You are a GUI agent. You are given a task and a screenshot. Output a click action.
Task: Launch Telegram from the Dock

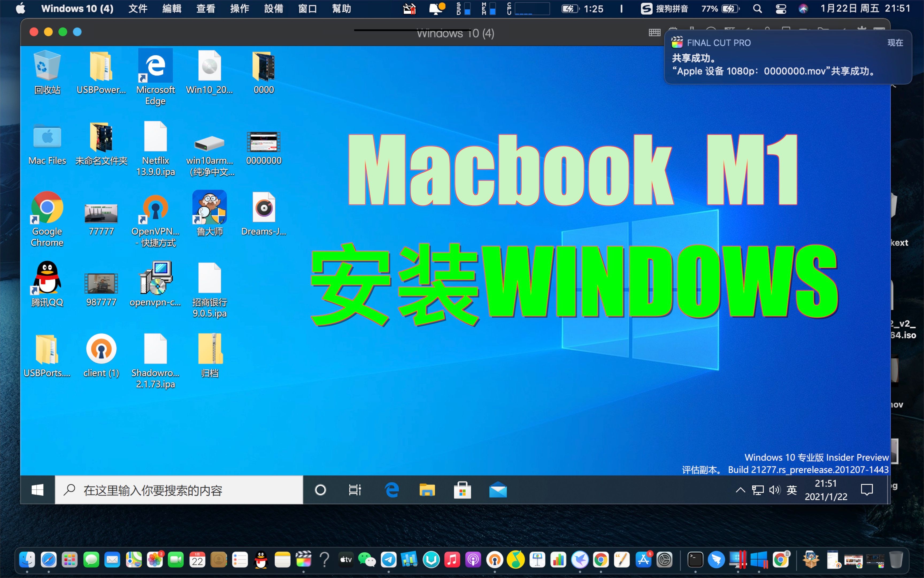click(x=389, y=560)
